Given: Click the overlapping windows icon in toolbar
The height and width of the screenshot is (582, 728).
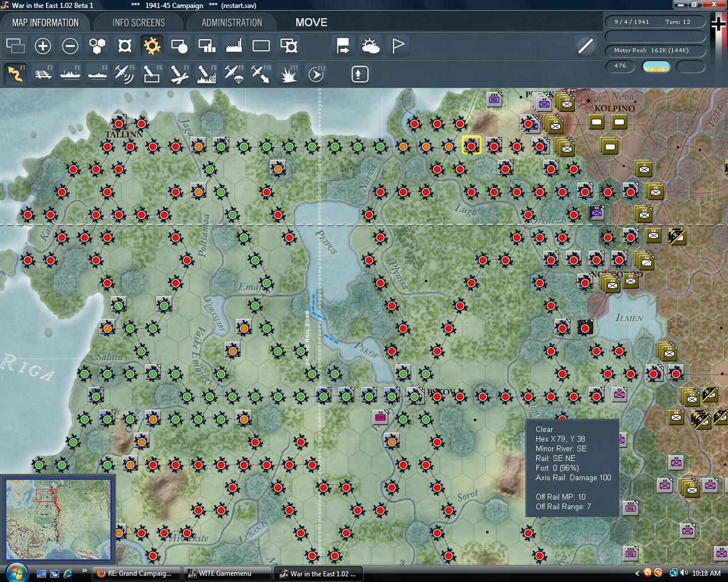Looking at the screenshot, I should click(x=15, y=45).
